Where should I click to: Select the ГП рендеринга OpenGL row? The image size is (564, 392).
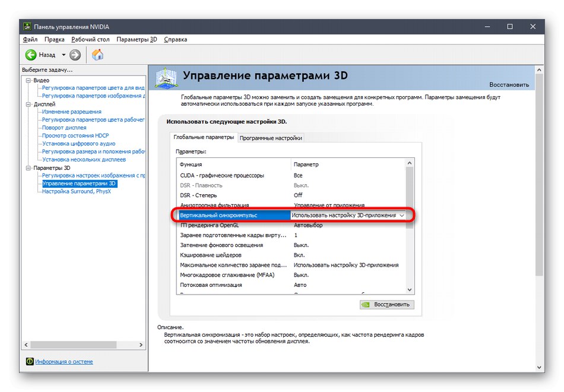click(x=291, y=225)
